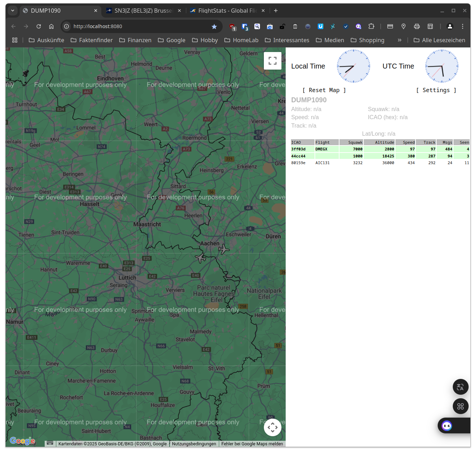This screenshot has height=458, width=476.
Task: Select the aircraft row 80159e AIC131
Action: 380,163
